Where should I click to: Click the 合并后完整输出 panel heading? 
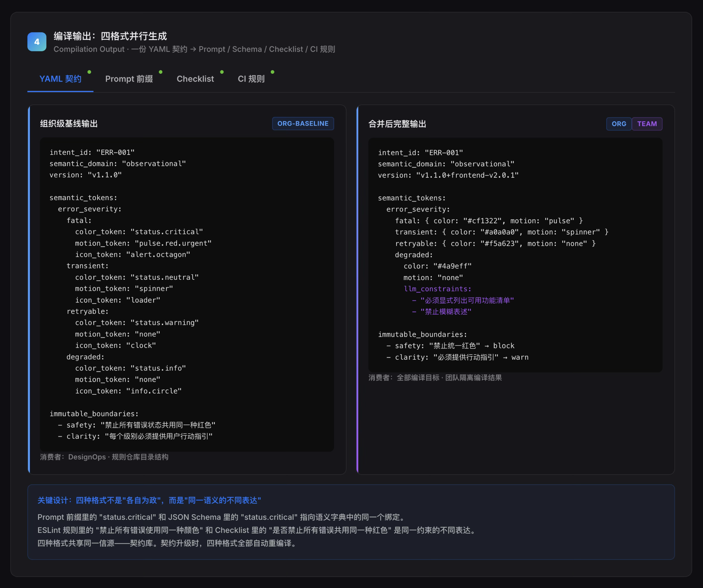coord(397,124)
